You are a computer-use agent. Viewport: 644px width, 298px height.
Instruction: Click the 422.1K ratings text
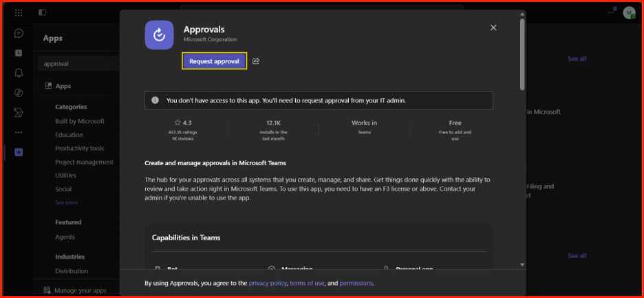pyautogui.click(x=183, y=132)
